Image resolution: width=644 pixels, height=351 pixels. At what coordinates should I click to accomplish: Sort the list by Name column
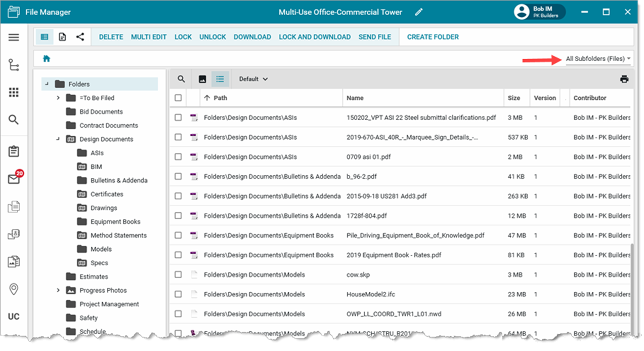click(x=355, y=98)
